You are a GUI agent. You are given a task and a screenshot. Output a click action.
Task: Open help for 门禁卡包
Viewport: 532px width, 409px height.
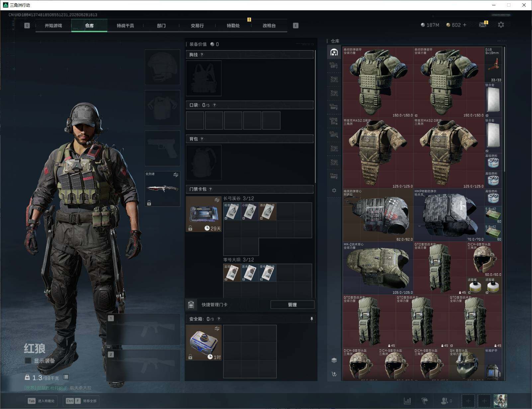pyautogui.click(x=211, y=189)
